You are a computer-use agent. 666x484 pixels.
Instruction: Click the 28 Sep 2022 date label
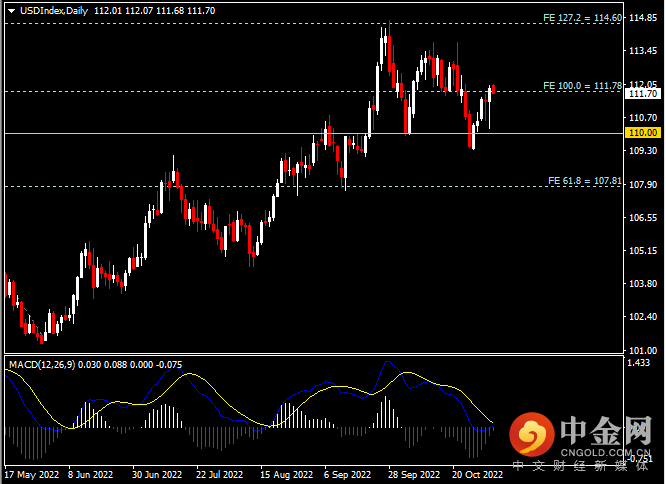click(x=414, y=475)
